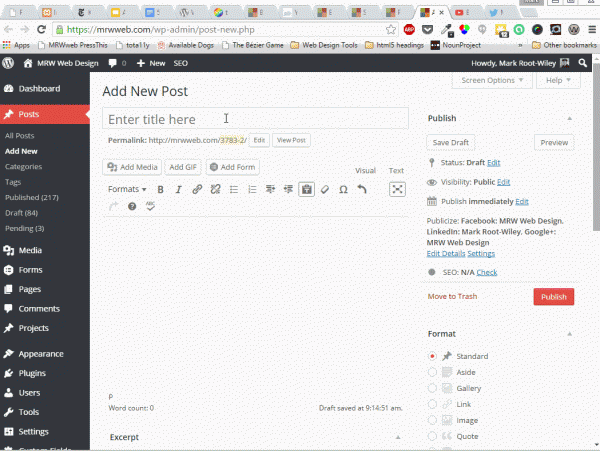Click the Enter title here field
600x451 pixels.
[255, 119]
